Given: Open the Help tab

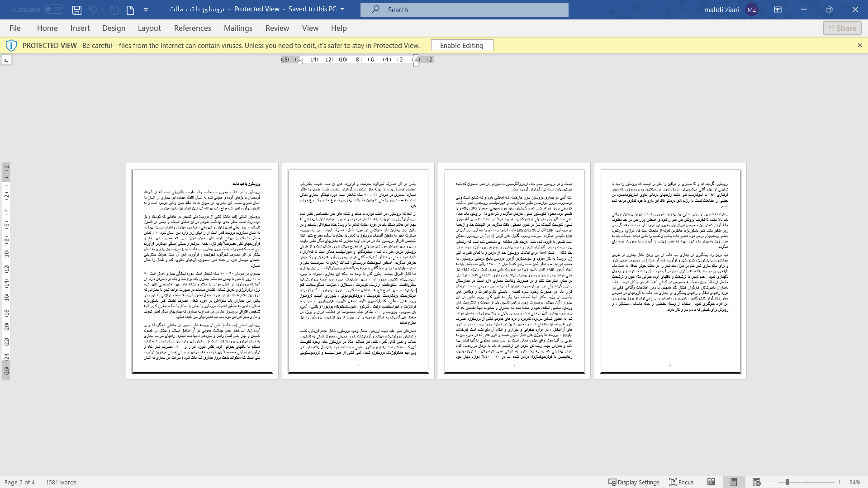Looking at the screenshot, I should tap(339, 28).
